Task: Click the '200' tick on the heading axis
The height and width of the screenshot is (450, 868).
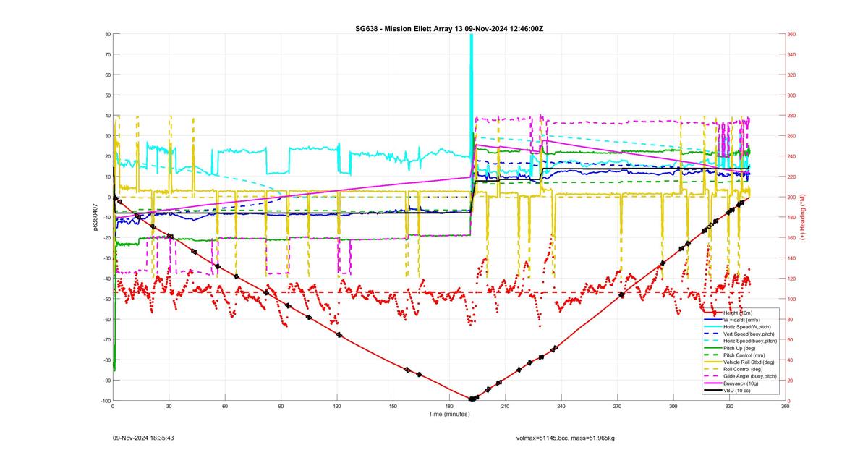Action: click(792, 198)
